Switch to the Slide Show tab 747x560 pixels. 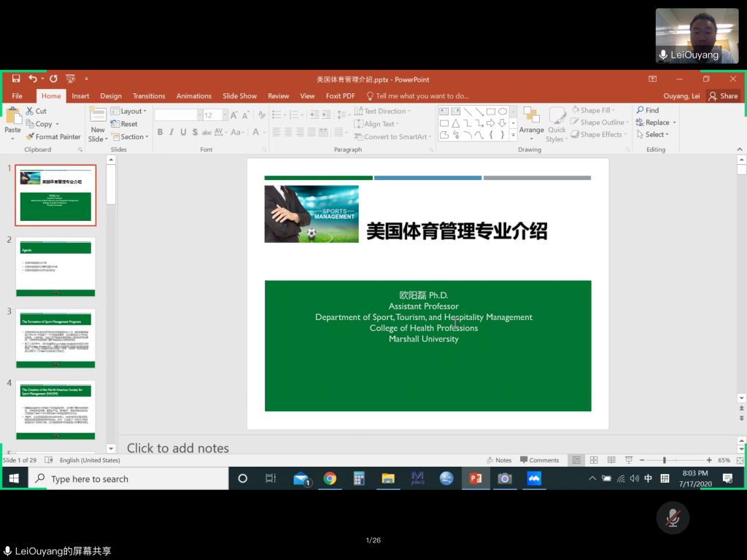pos(239,96)
